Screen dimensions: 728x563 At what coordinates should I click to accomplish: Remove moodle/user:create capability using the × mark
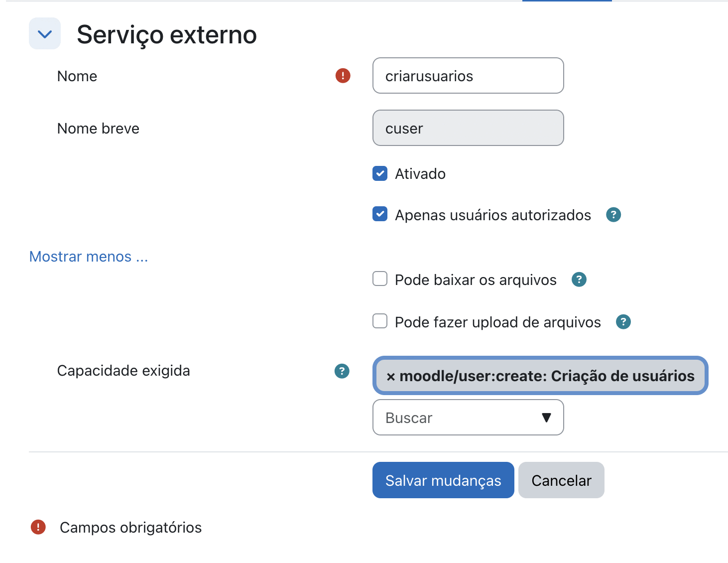[391, 377]
